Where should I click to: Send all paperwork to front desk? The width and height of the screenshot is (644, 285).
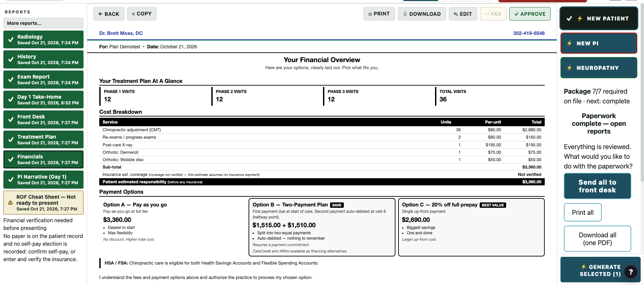click(x=597, y=186)
